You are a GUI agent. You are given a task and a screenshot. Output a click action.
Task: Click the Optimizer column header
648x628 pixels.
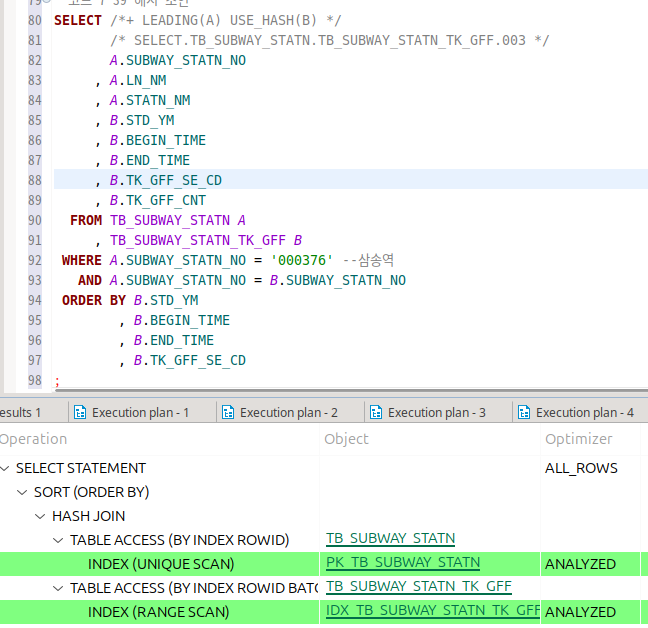click(578, 438)
